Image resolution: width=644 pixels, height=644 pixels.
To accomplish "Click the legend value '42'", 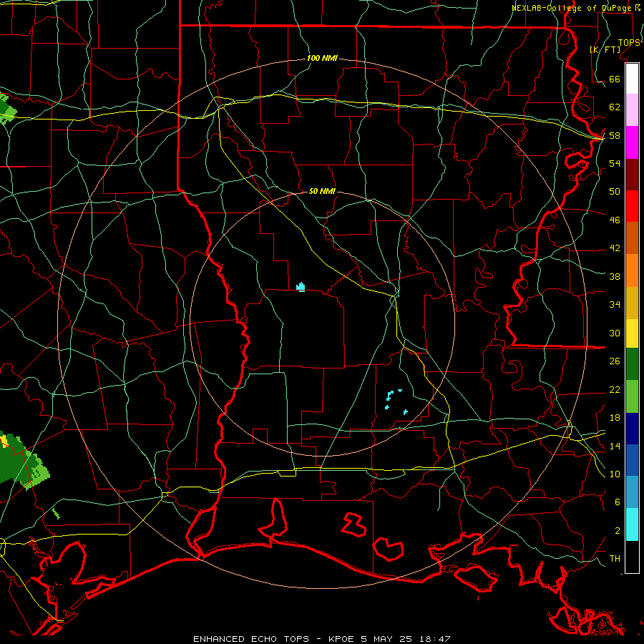I will click(615, 248).
